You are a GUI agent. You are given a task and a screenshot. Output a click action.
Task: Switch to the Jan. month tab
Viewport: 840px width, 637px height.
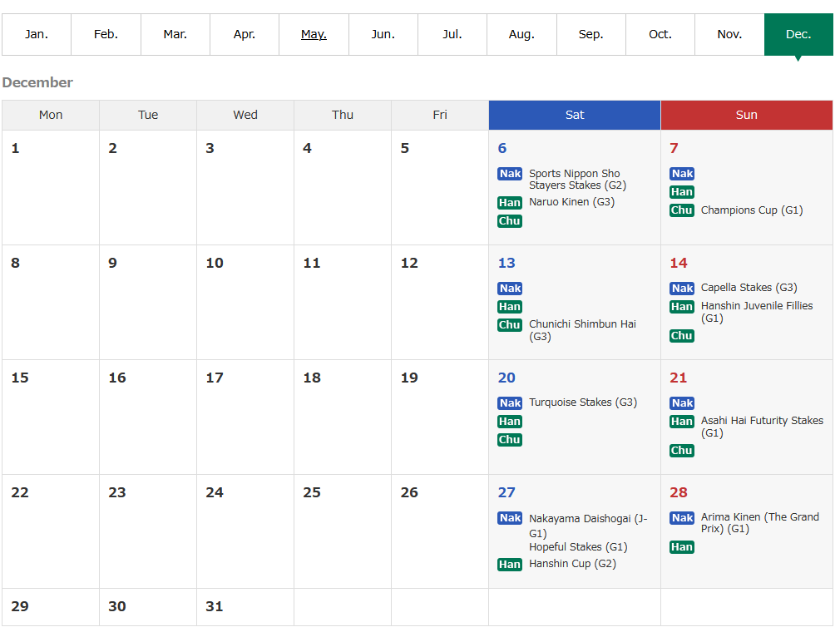pos(37,34)
